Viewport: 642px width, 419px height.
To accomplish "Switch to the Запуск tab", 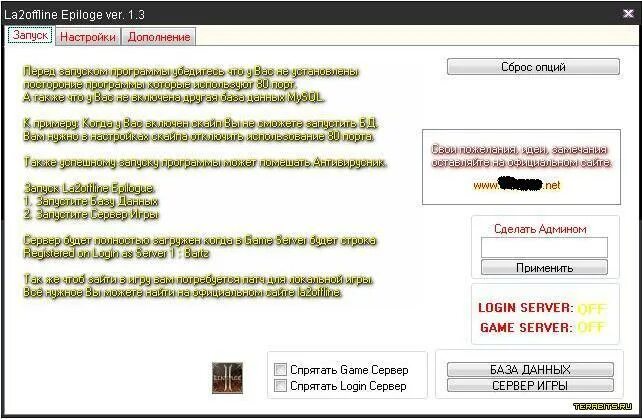I will click(x=30, y=36).
